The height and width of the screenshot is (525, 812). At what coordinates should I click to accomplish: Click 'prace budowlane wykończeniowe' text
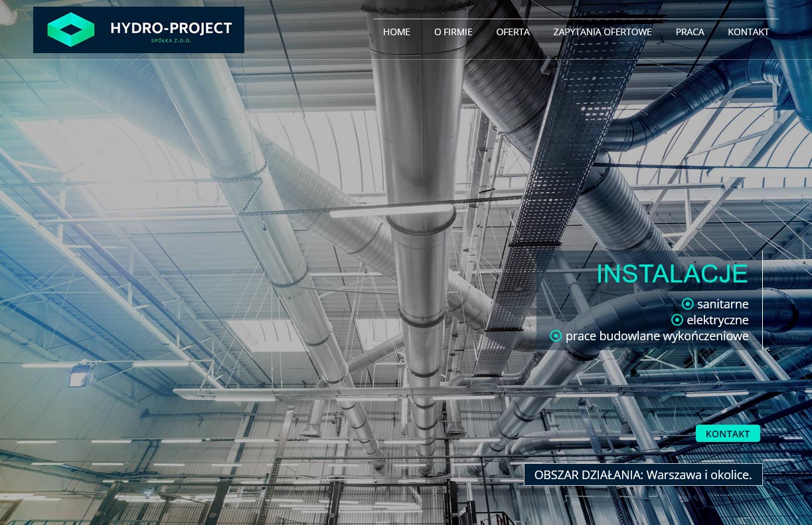(x=657, y=336)
